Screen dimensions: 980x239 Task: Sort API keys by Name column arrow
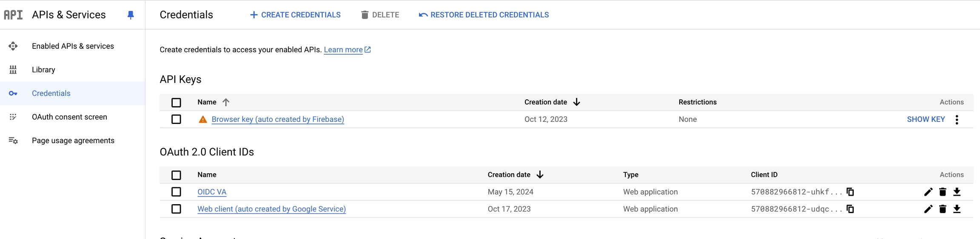pos(226,102)
